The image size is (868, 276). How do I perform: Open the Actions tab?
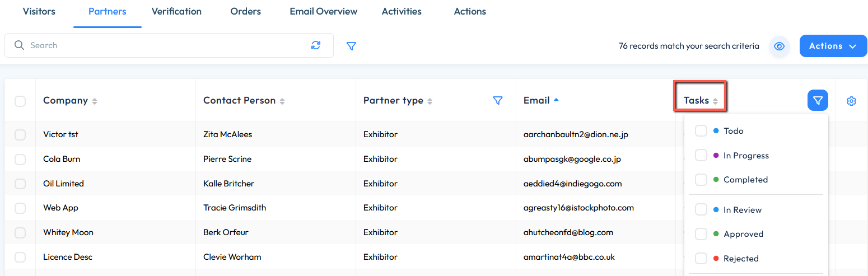pos(470,11)
